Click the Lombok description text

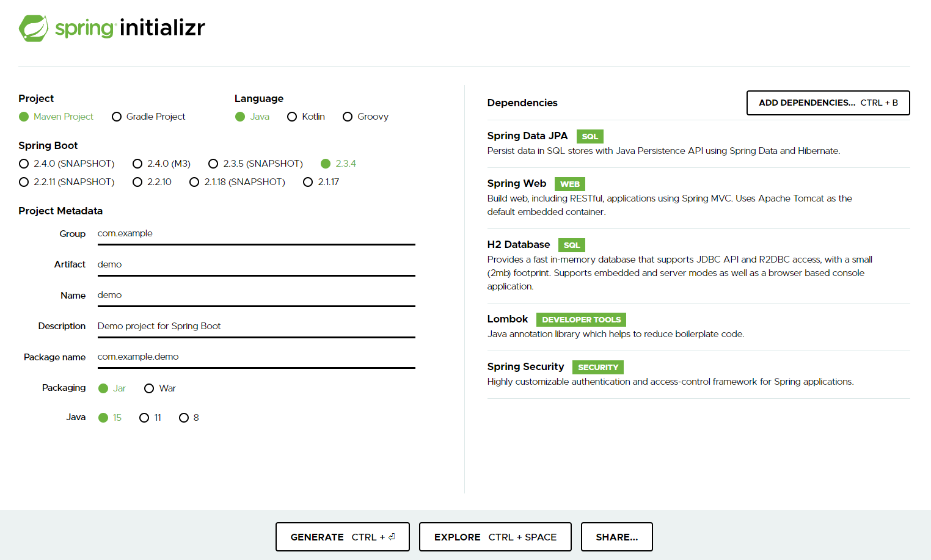tap(616, 334)
